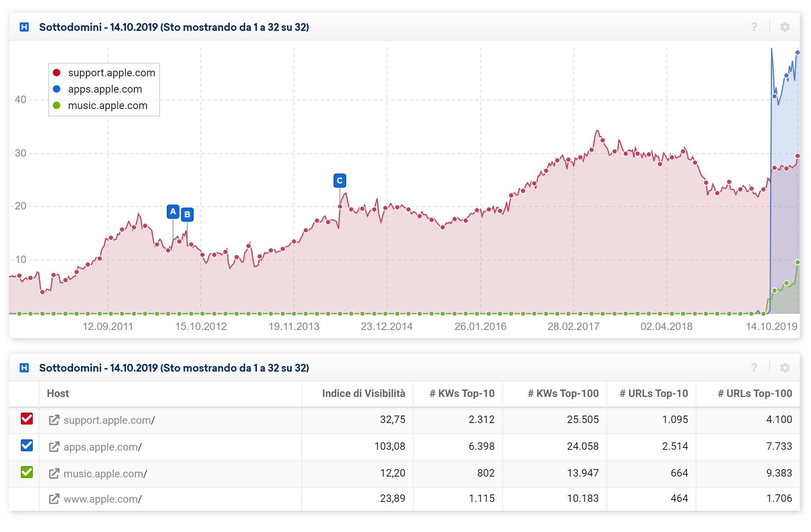Viewport: 811px width, 532px height.
Task: Open the www.apple.com/ host link
Action: coord(102,499)
